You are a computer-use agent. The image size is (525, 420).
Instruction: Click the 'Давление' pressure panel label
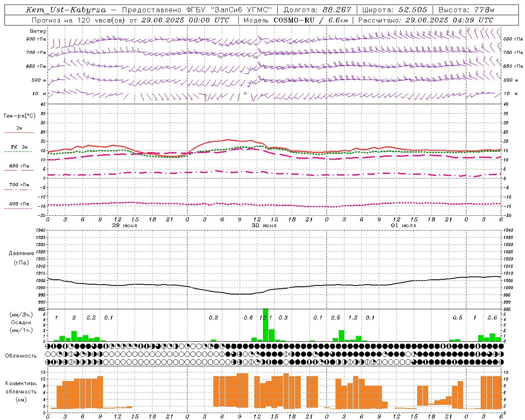click(21, 253)
